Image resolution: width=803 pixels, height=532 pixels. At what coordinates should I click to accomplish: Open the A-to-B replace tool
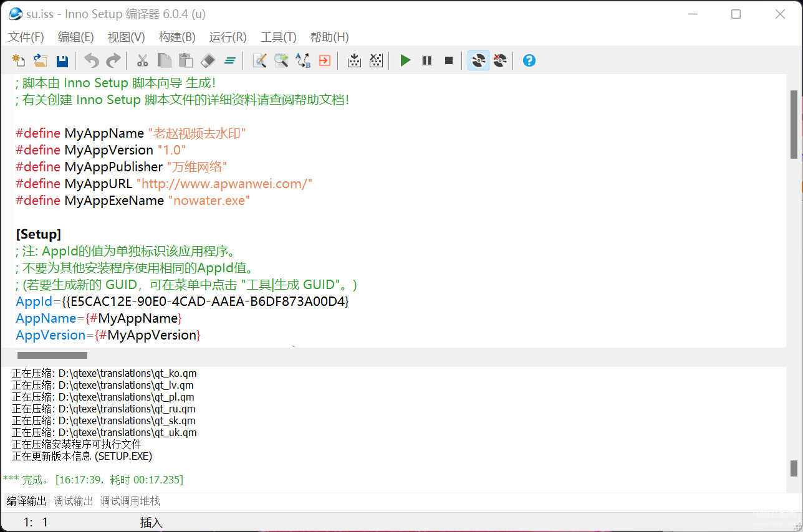(x=303, y=60)
